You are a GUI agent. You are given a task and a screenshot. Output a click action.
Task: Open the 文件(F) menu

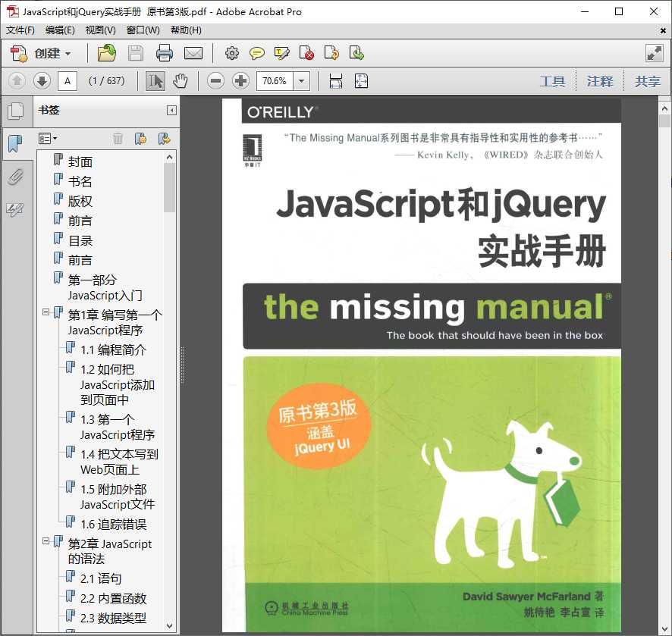(20, 30)
